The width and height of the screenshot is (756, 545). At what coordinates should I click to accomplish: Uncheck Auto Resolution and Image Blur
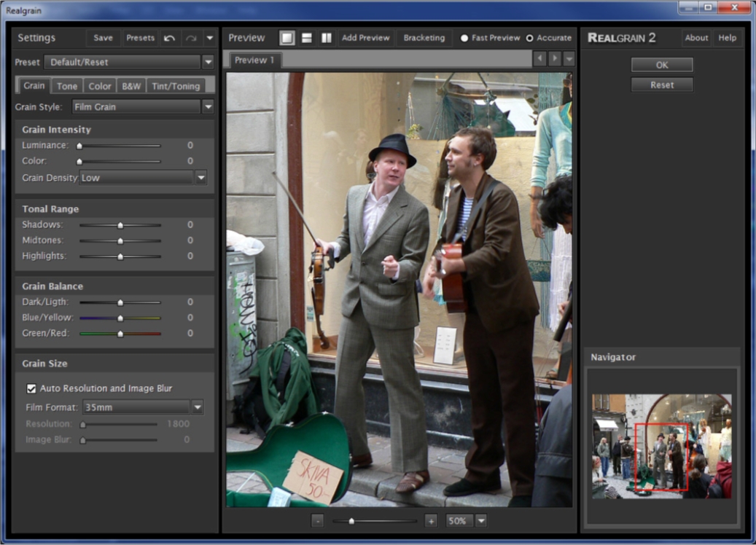(x=31, y=388)
